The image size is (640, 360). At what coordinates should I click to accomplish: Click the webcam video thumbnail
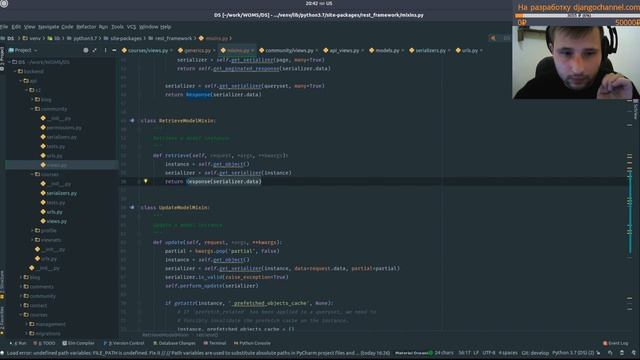(576, 62)
